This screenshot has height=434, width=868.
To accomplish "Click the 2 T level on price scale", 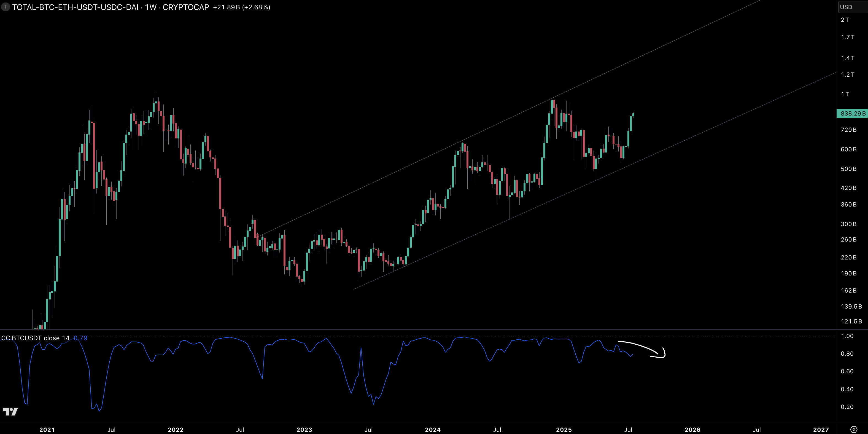I will 845,20.
